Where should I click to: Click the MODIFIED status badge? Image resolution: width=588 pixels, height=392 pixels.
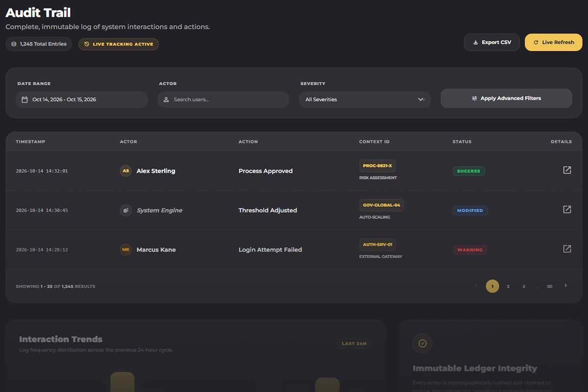[470, 210]
